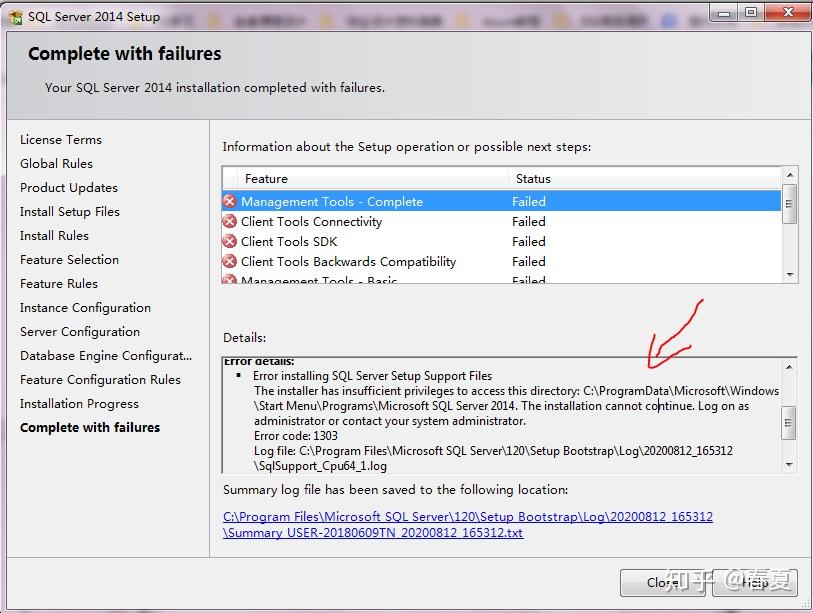The width and height of the screenshot is (813, 613).
Task: Click the Details box scrollbar thumb
Action: pos(789,423)
